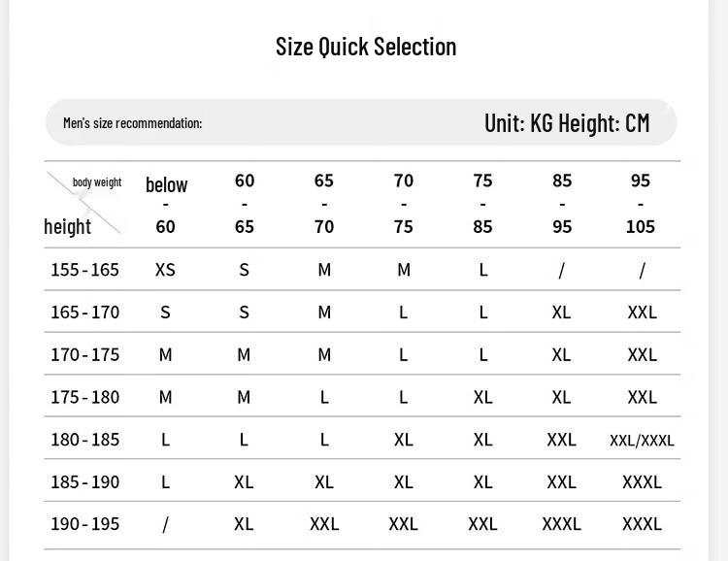Click the height header label
Viewport: 728px width, 561px height.
pyautogui.click(x=67, y=227)
